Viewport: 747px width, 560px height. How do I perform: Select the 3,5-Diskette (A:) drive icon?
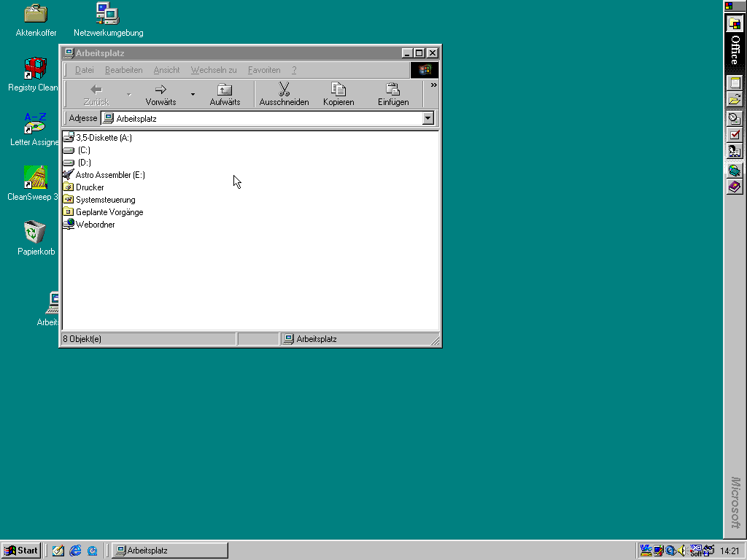coord(69,138)
